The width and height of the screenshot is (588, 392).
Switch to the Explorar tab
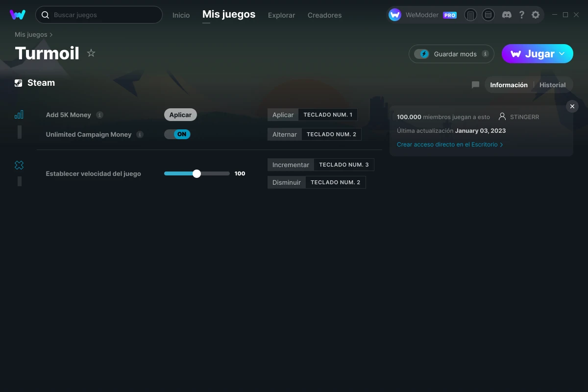tap(281, 15)
